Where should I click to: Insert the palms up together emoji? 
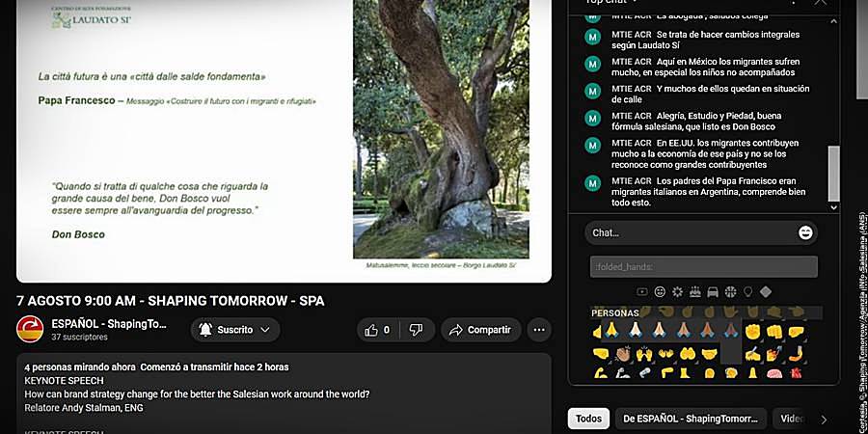[x=688, y=353]
